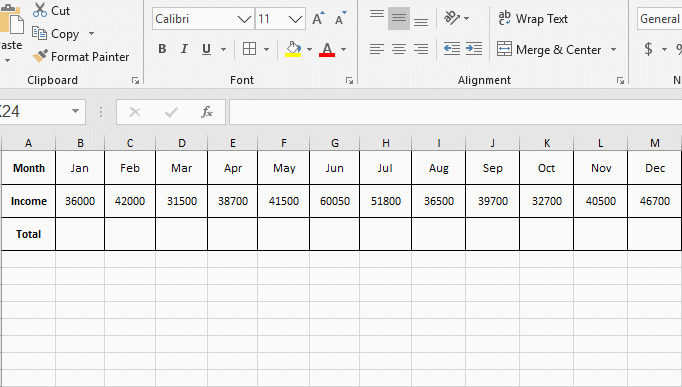
Task: Open Alignment settings dialog launcher
Action: (x=620, y=80)
